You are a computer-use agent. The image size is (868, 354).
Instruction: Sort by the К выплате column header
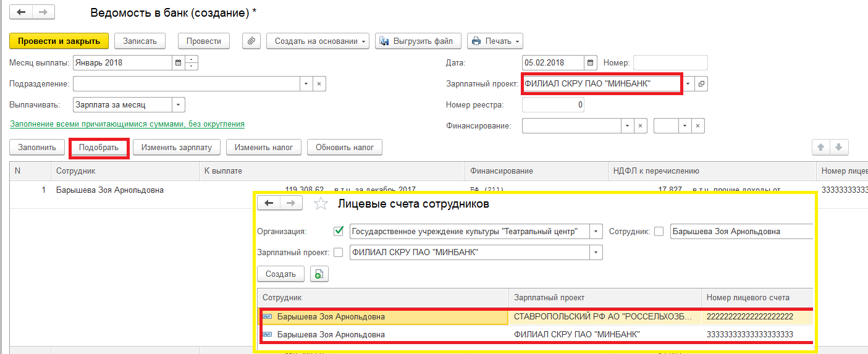pyautogui.click(x=332, y=171)
